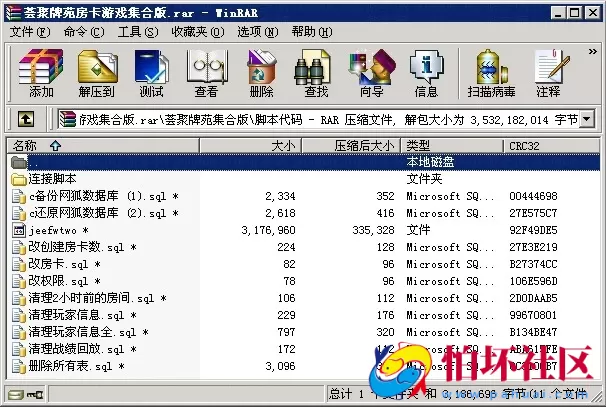Click the drive/key icon in status bar
The height and width of the screenshot is (407, 606).
(x=26, y=395)
